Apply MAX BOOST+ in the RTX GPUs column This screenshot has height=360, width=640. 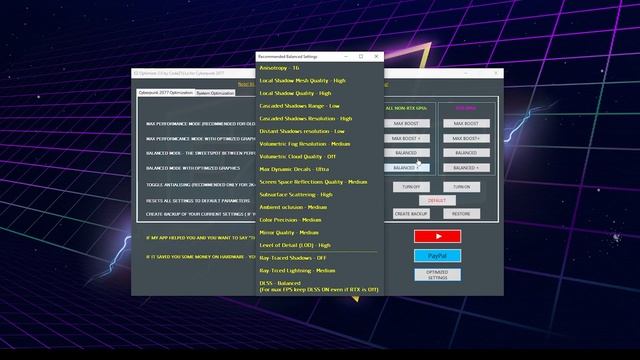pyautogui.click(x=466, y=138)
